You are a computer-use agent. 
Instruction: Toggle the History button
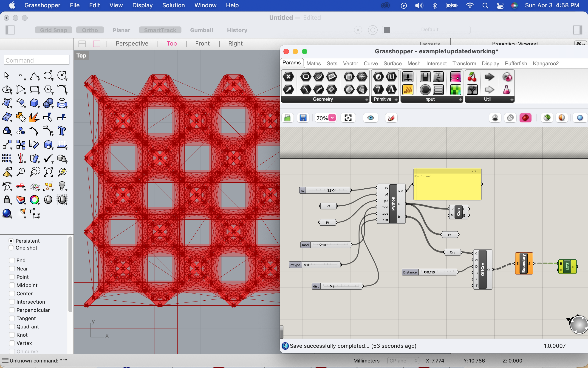pyautogui.click(x=237, y=30)
